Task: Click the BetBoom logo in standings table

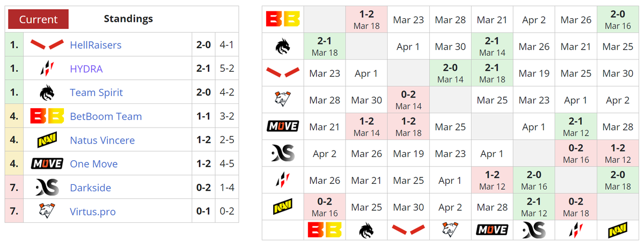Action: coord(47,116)
